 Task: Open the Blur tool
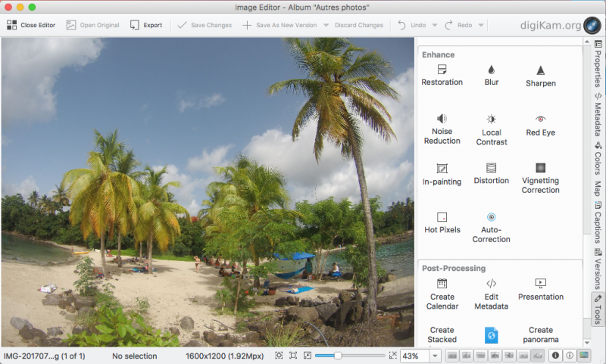tap(491, 76)
